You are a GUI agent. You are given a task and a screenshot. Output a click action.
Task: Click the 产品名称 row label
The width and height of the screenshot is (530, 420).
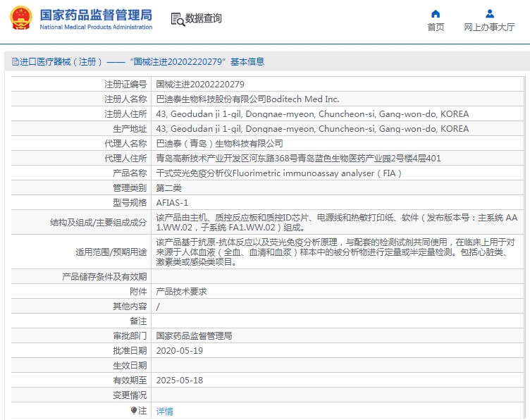(x=130, y=173)
